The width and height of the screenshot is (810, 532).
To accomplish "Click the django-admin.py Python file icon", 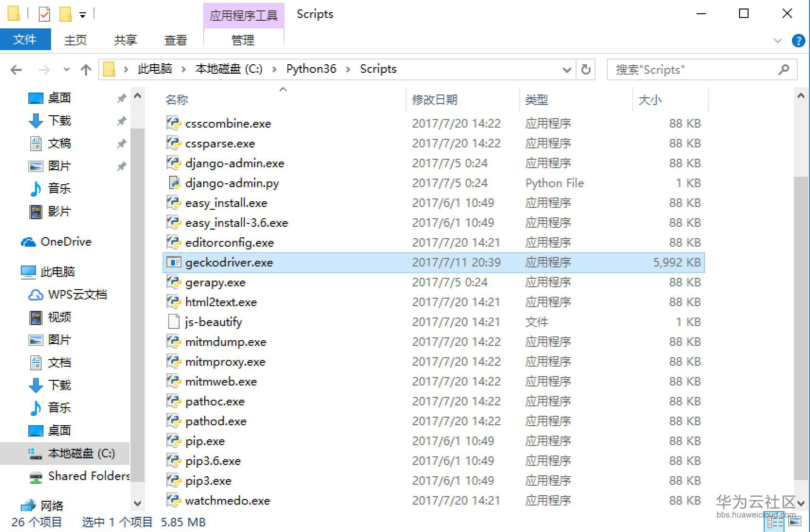I will point(174,183).
